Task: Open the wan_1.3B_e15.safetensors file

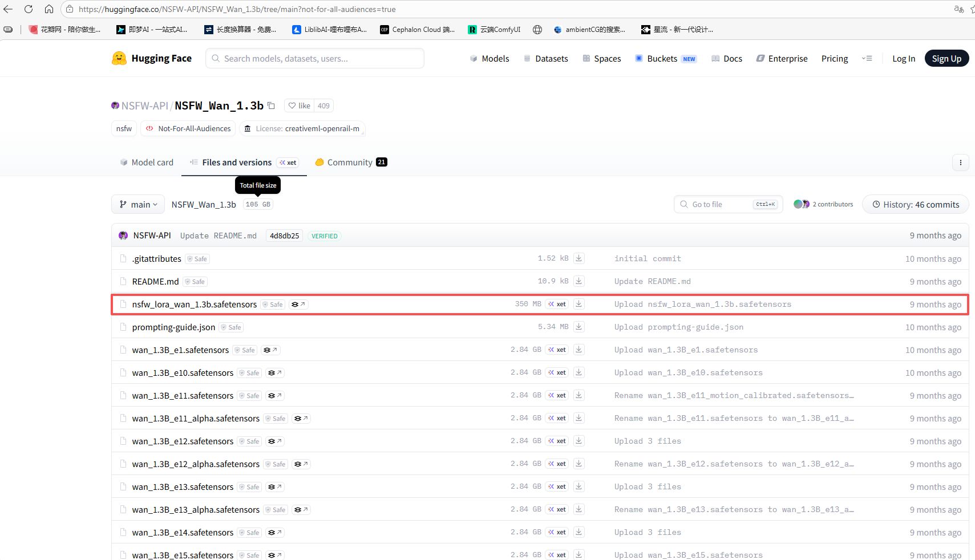Action: (183, 555)
